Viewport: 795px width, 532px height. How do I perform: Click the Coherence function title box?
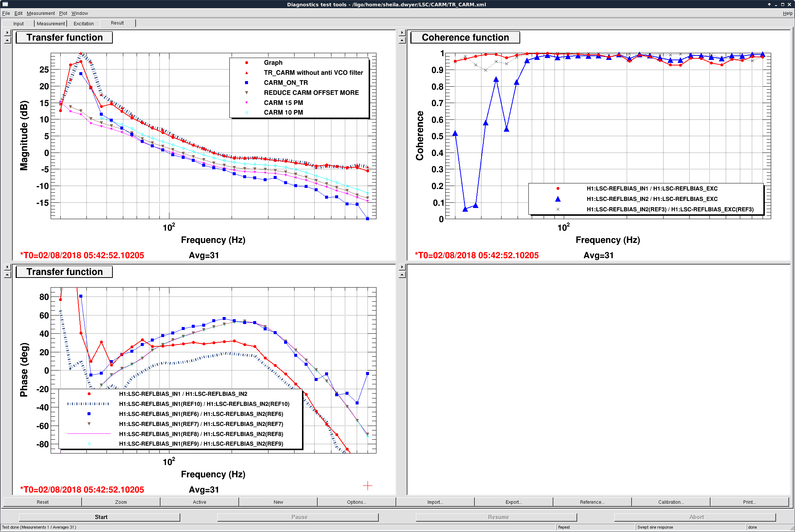pos(465,38)
